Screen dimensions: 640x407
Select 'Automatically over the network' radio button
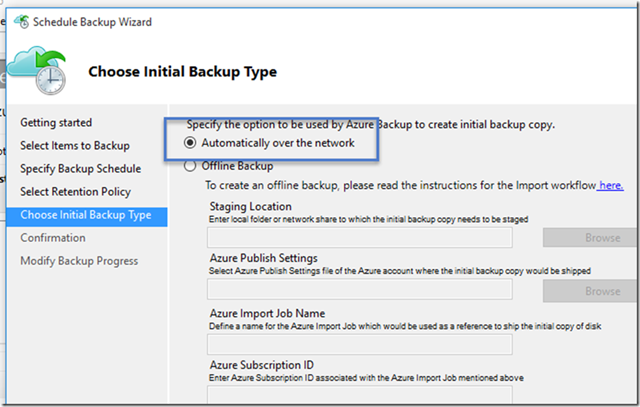190,143
